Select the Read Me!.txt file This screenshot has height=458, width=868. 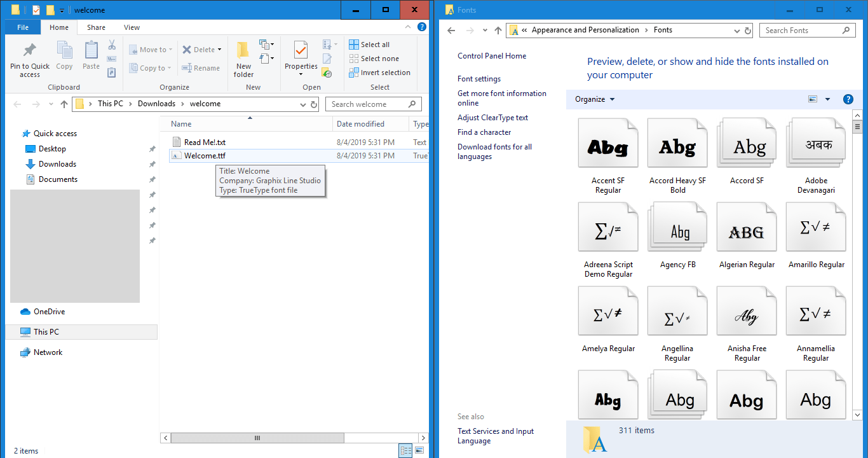tap(205, 142)
